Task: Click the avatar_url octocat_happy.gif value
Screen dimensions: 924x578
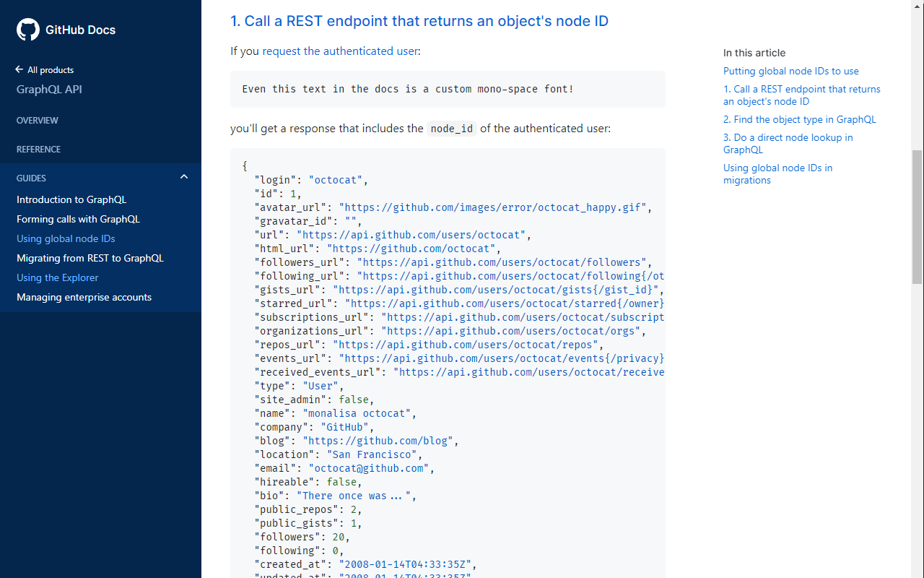Action: tap(492, 207)
